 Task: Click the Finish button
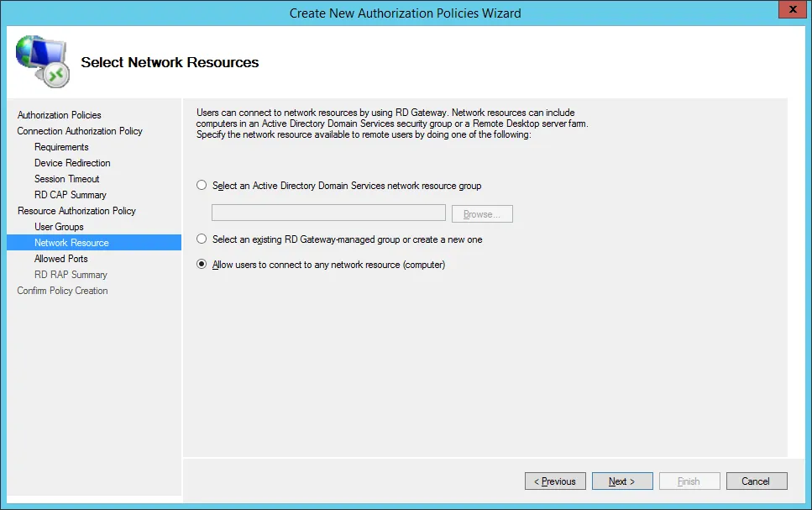[x=689, y=481]
